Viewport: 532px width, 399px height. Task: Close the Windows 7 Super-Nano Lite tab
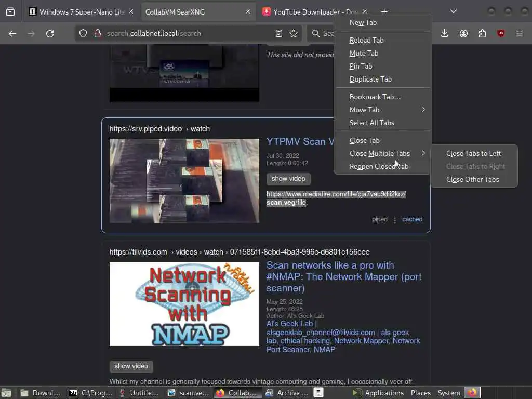[x=131, y=12]
